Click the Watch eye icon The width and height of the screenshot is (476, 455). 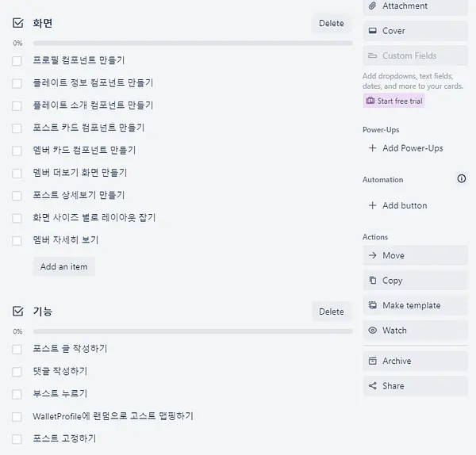click(373, 331)
